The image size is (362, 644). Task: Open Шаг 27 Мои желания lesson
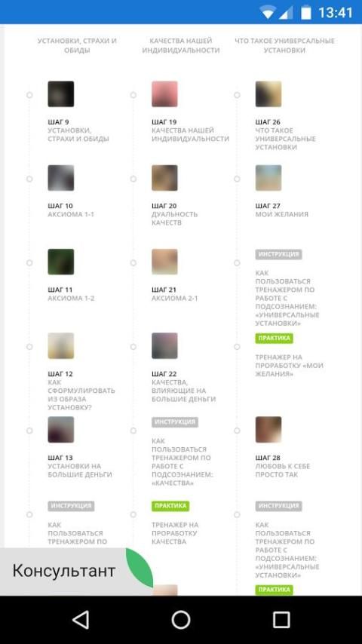281,210
